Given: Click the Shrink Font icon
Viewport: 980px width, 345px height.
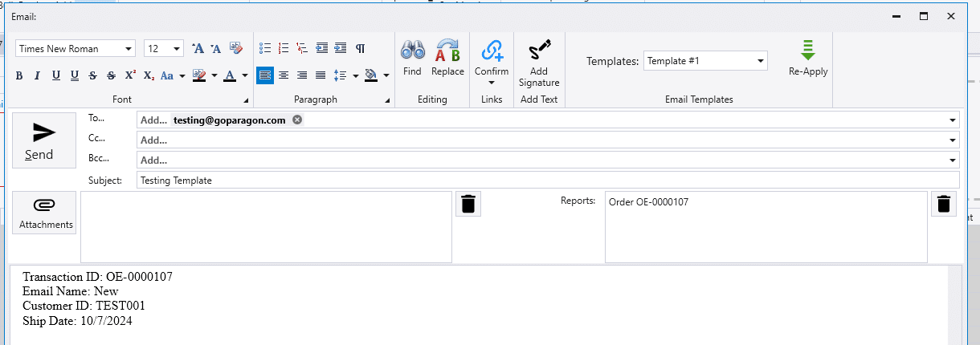Looking at the screenshot, I should click(216, 48).
